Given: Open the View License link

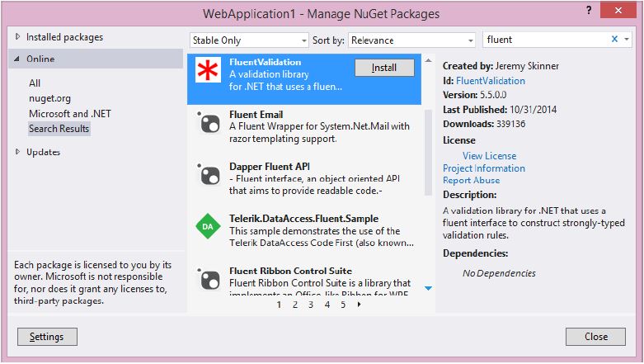Looking at the screenshot, I should pos(489,156).
